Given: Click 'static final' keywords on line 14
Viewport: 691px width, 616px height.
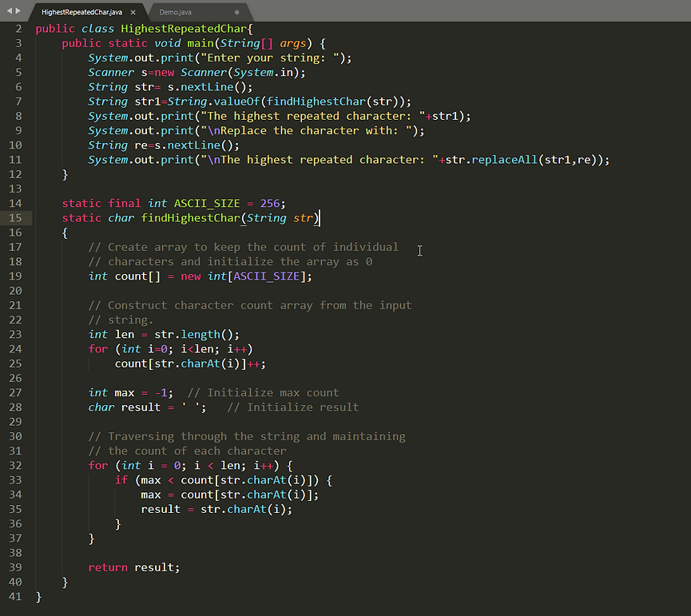Looking at the screenshot, I should tap(101, 203).
